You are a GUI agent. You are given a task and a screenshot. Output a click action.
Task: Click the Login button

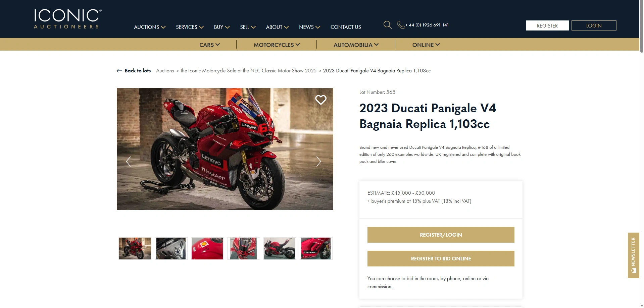pyautogui.click(x=594, y=25)
